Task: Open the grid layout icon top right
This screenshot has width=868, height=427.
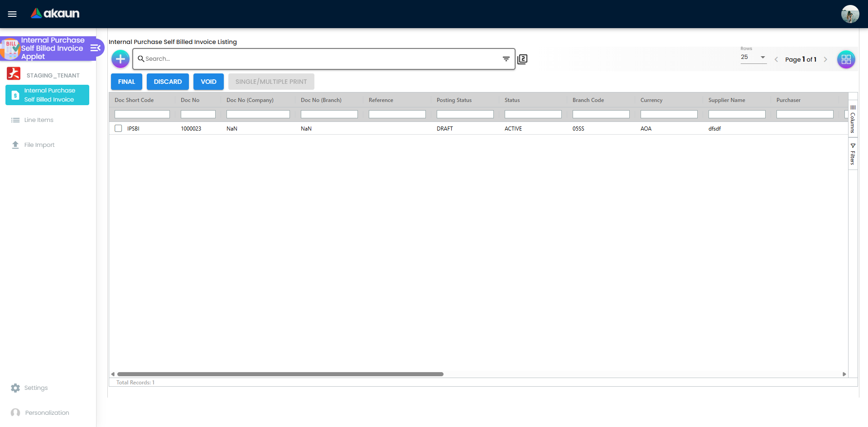Action: click(x=846, y=59)
